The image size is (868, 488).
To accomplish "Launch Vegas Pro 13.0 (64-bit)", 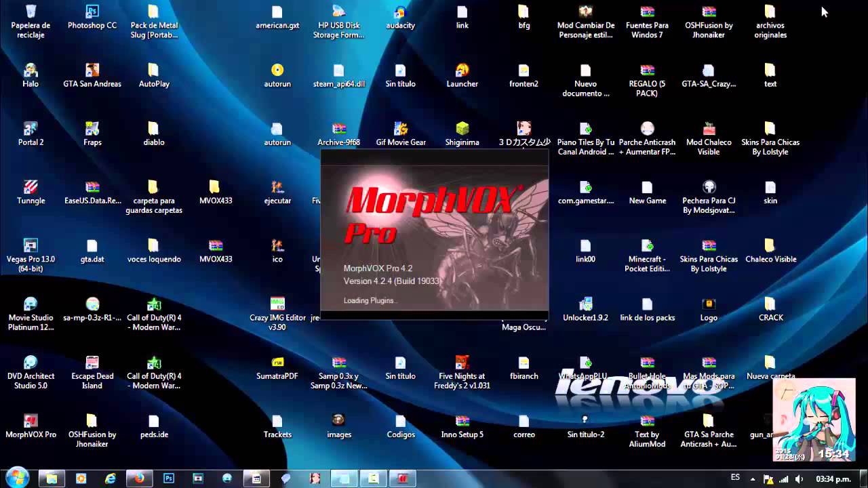I will pos(31,255).
